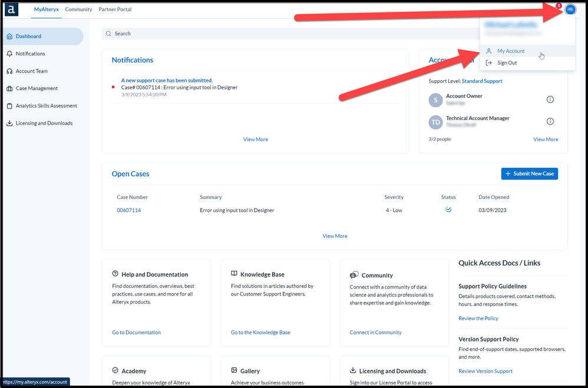The image size is (588, 388).
Task: Click the Community chat bubbles icon
Action: 354,275
